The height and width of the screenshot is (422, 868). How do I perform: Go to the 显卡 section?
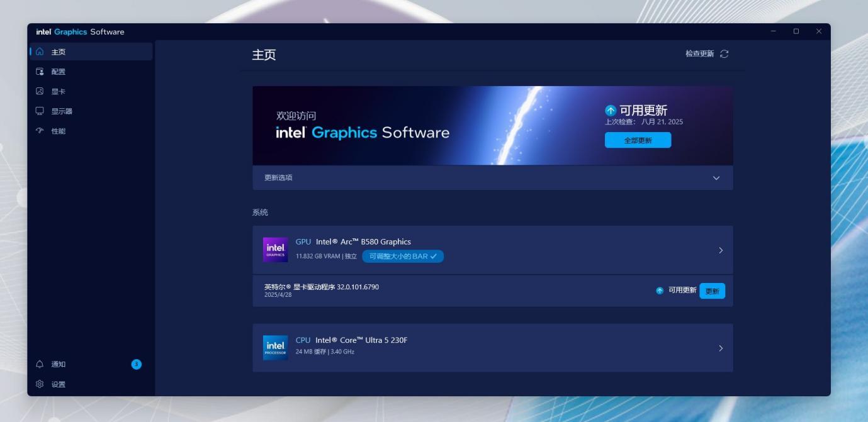click(x=91, y=91)
